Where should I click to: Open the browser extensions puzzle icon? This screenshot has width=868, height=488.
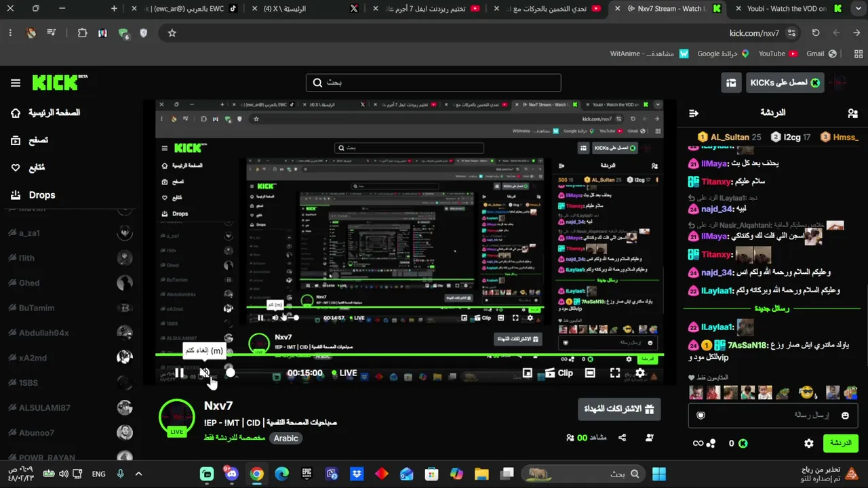point(82,33)
